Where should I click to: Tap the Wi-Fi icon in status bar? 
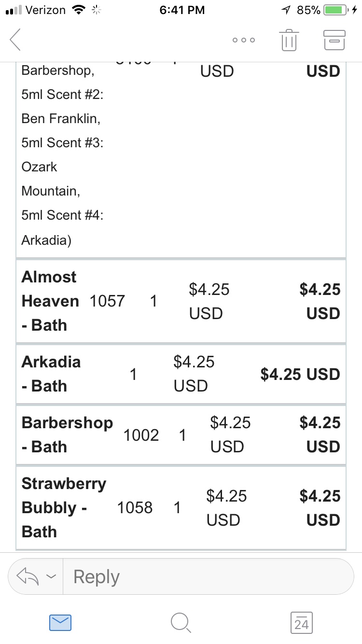pos(77,10)
